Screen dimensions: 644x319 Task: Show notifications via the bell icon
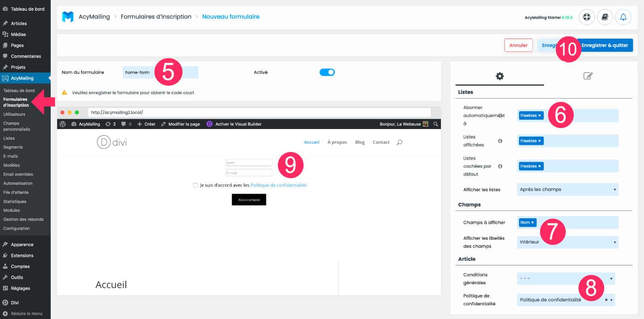click(x=623, y=17)
